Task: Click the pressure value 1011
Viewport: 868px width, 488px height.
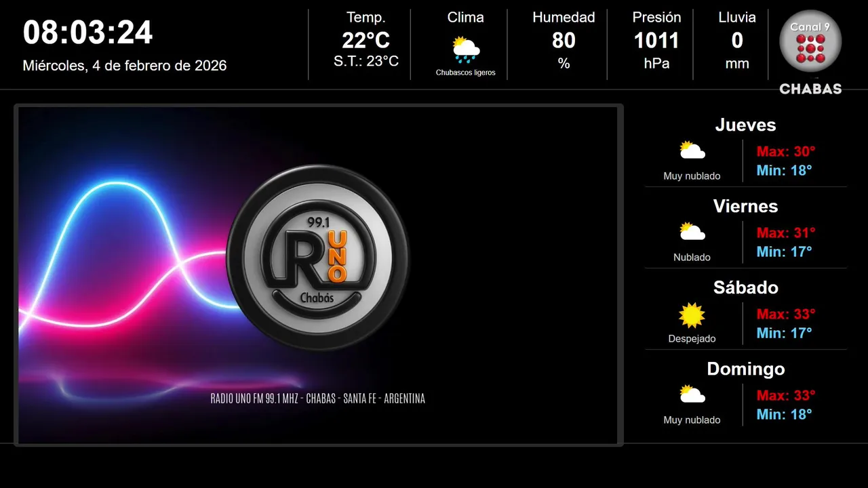Action: pyautogui.click(x=656, y=41)
